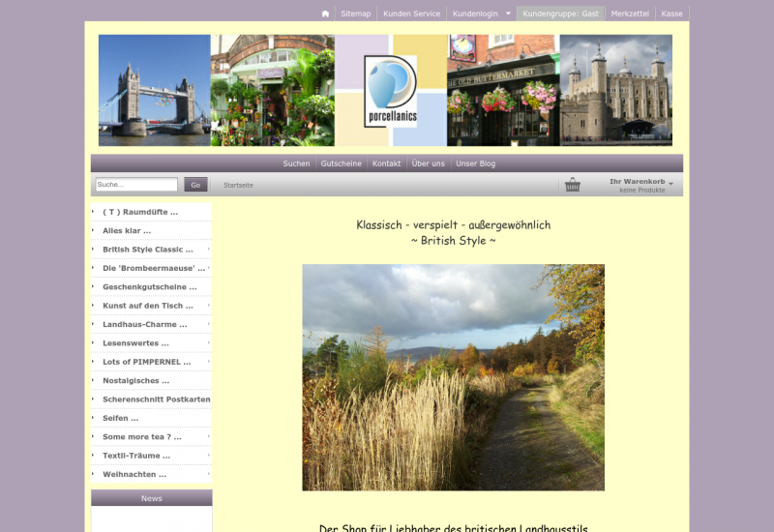Expand British Style Classic submenu arrow
This screenshot has height=532, width=774.
pos(208,250)
